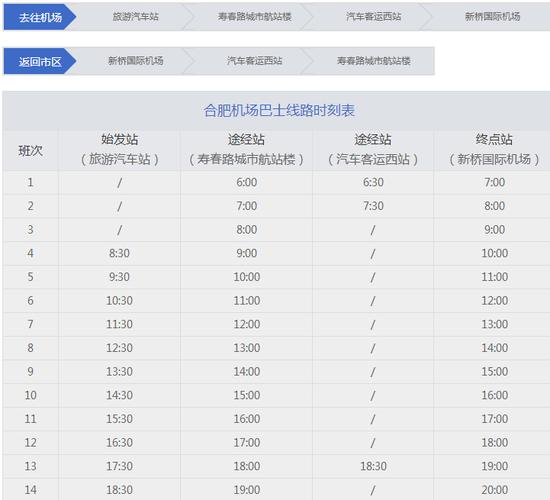Click the 13:30 departure in row 9

click(x=119, y=372)
